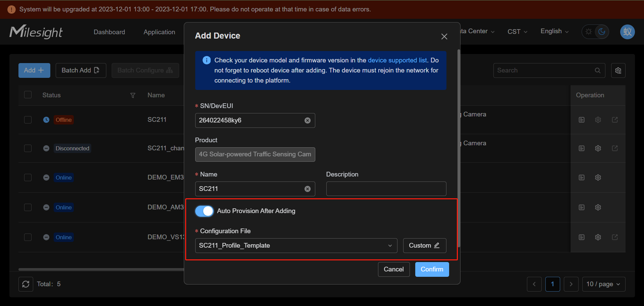The height and width of the screenshot is (306, 644).
Task: Click into the Description input field
Action: [386, 189]
